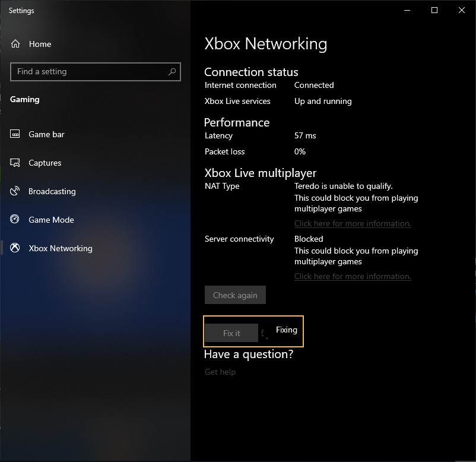Click the Game bar icon
Screen dimensions: 476x462
[x=15, y=134]
